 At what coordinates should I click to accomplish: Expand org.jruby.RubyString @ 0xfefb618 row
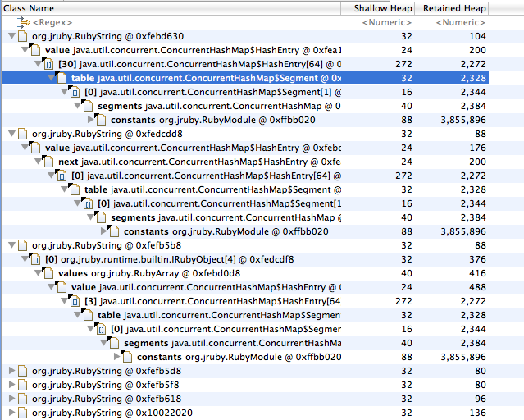[12, 399]
